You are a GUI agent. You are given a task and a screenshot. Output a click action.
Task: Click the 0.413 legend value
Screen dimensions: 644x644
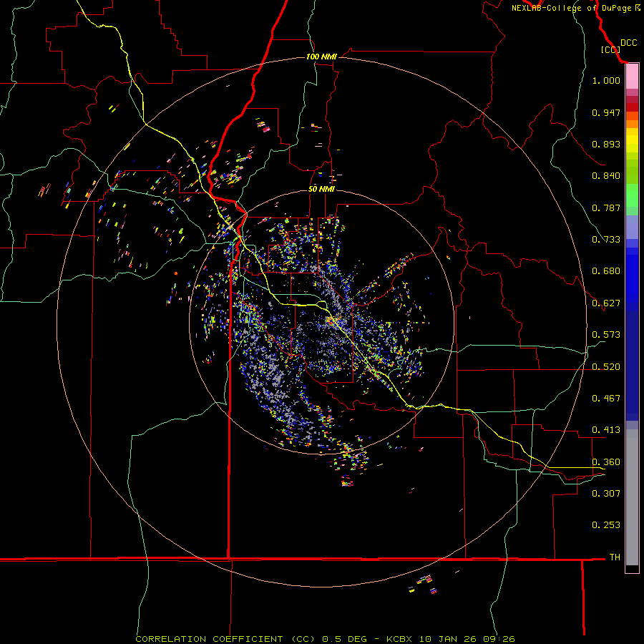click(606, 430)
